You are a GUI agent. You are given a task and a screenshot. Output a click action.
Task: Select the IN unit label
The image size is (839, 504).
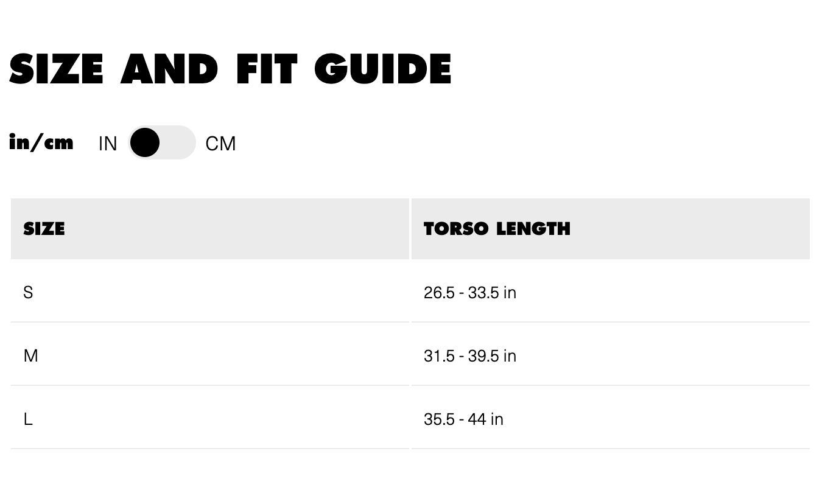coord(108,144)
